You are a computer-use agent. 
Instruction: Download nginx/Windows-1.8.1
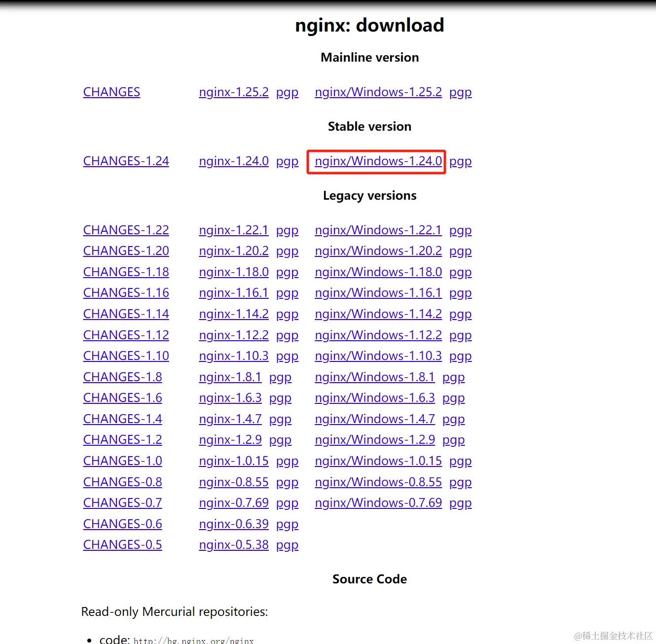coord(375,377)
